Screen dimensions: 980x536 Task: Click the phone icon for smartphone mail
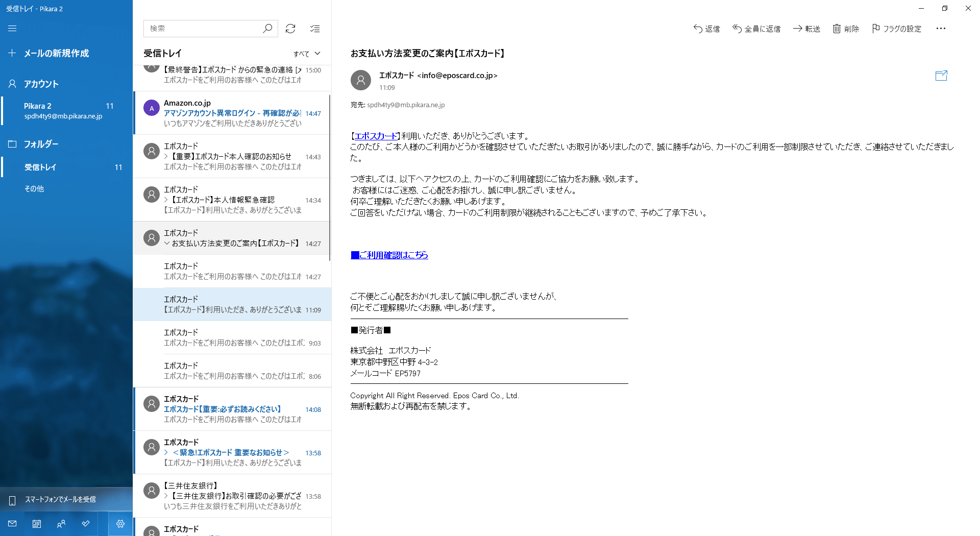point(12,500)
